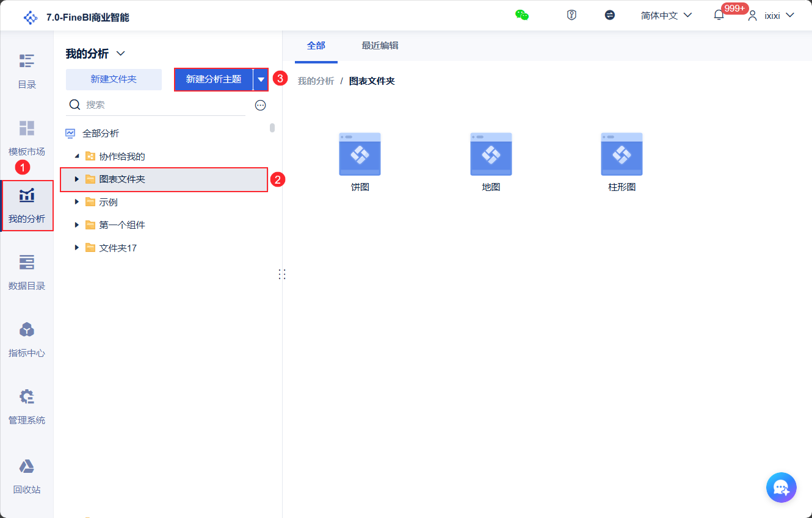The height and width of the screenshot is (518, 812).
Task: Open 回收站 from the sidebar
Action: tap(27, 477)
